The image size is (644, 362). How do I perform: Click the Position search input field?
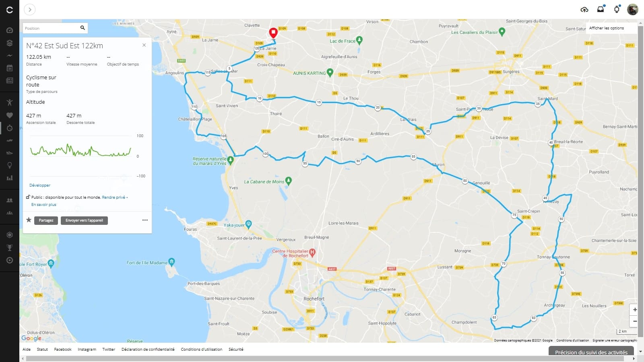pos(51,28)
